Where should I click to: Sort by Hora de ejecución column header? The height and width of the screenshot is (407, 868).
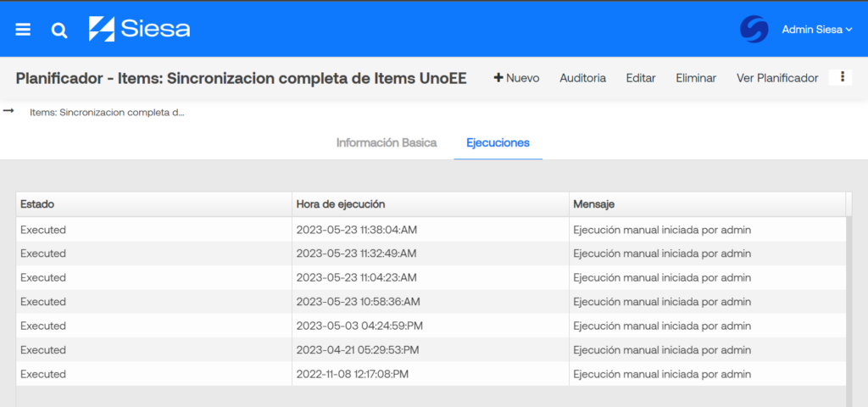pyautogui.click(x=430, y=204)
